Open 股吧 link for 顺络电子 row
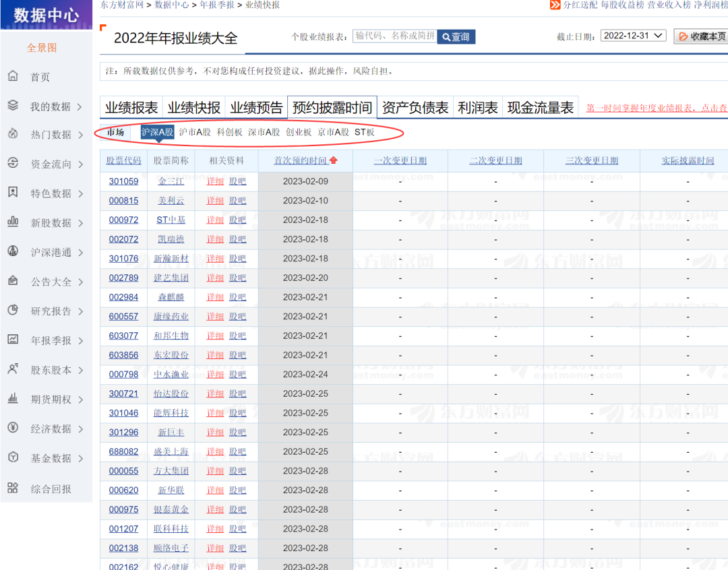Screen dimensions: 728x570 (237, 548)
